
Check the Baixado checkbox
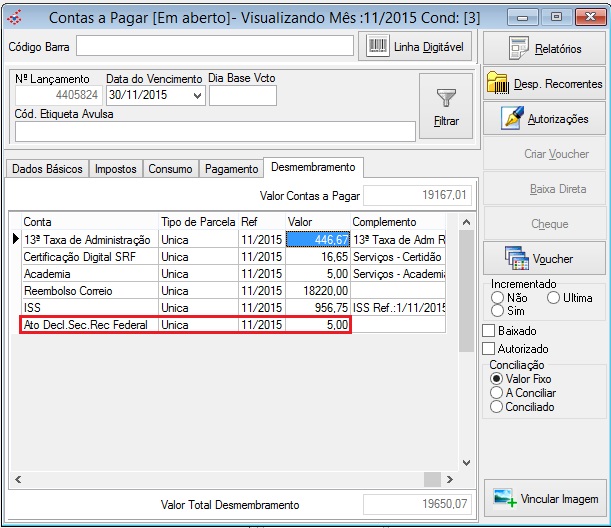tap(489, 330)
